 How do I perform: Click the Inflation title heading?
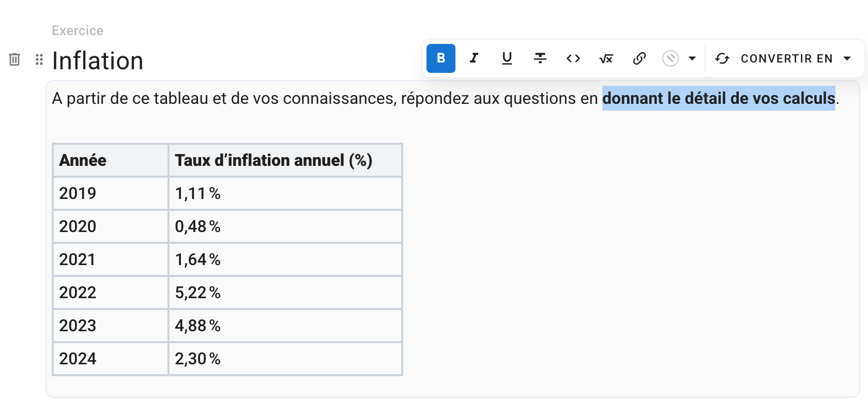[x=98, y=60]
